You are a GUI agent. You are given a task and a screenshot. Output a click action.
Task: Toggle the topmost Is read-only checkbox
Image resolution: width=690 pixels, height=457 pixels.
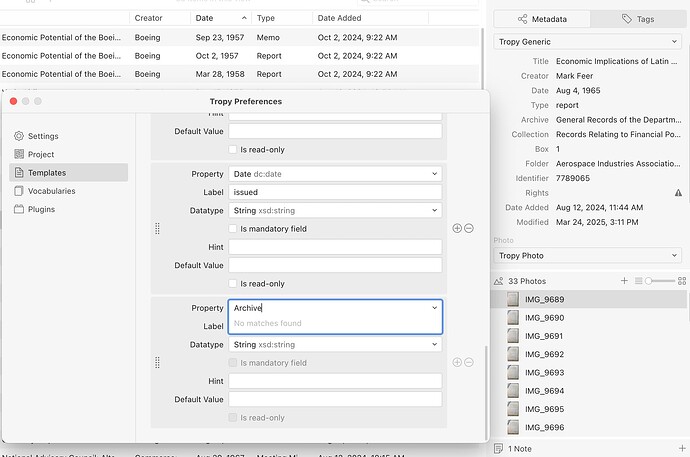(234, 149)
